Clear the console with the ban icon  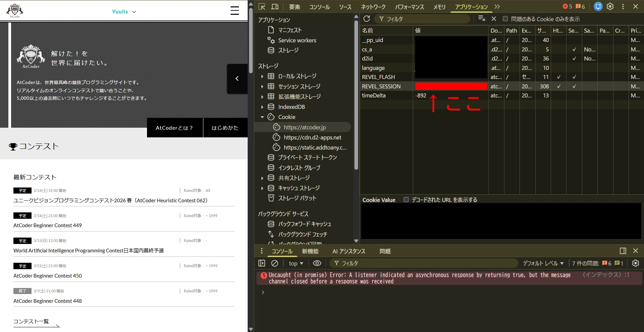coord(275,263)
